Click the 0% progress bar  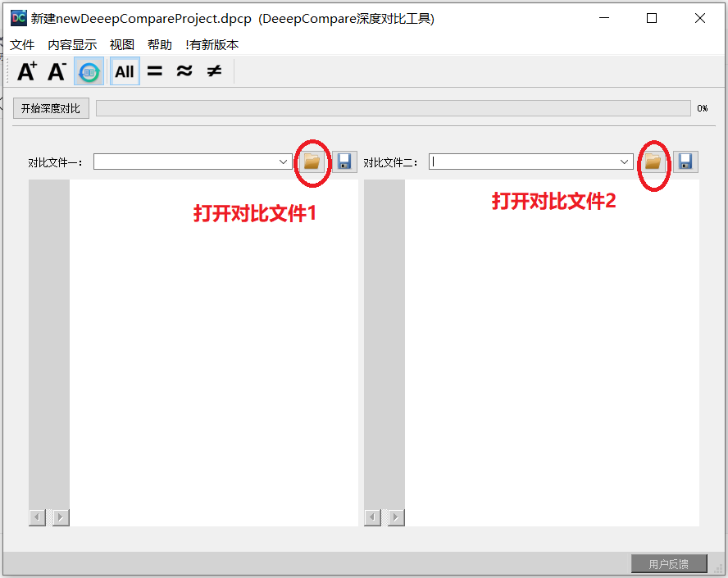[394, 107]
